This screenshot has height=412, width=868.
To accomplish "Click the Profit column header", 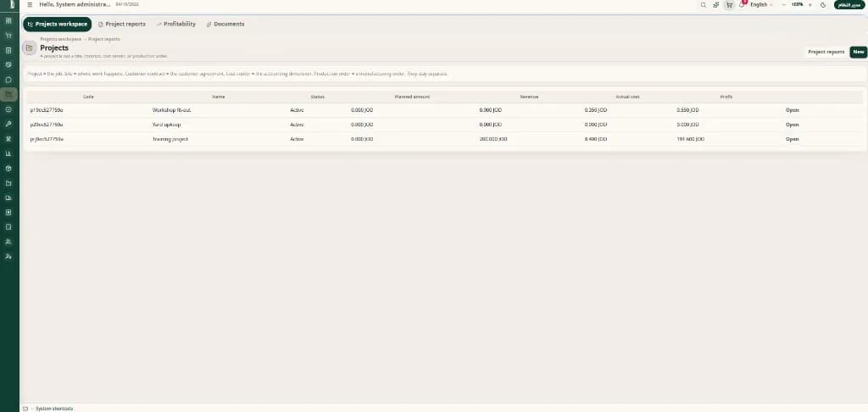I will pos(726,97).
